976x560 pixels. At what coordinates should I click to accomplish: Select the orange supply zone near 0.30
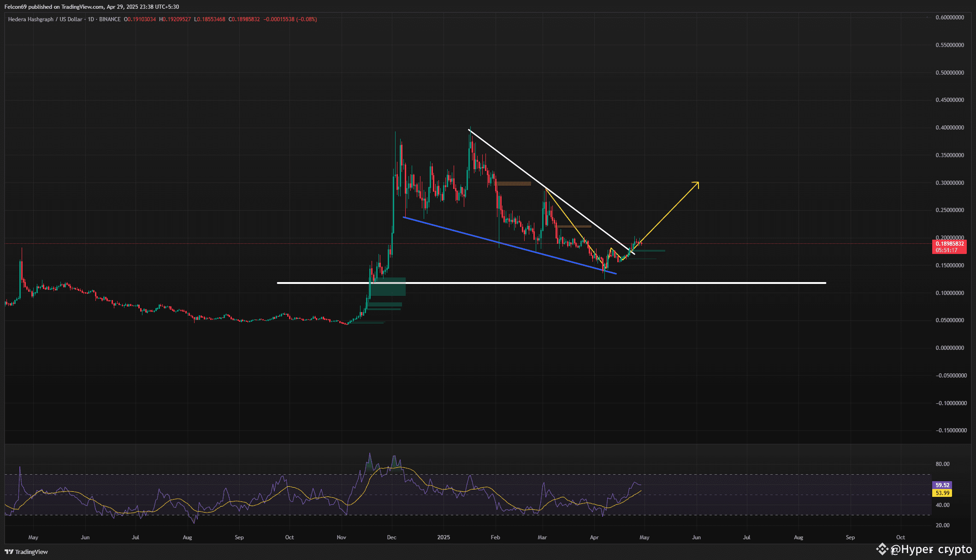[514, 183]
